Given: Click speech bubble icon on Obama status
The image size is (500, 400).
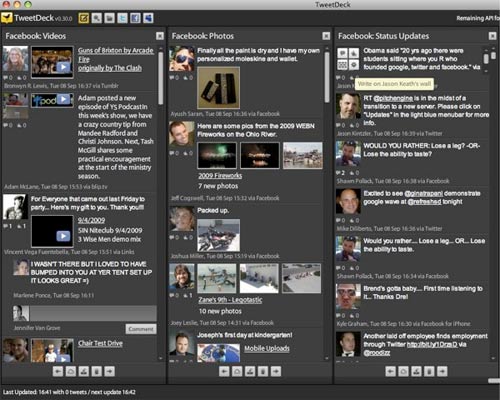Looking at the screenshot, I should (x=342, y=53).
